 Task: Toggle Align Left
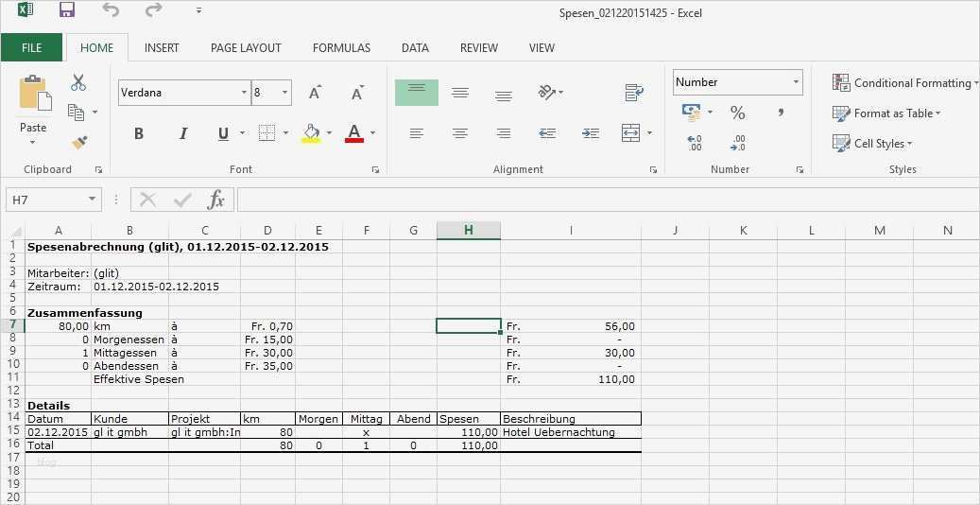[x=416, y=133]
